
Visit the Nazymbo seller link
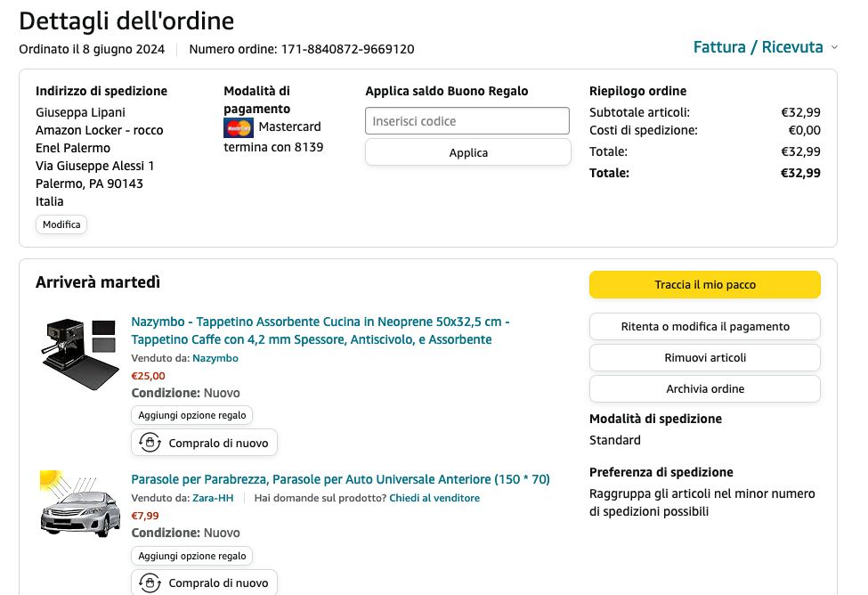point(215,358)
